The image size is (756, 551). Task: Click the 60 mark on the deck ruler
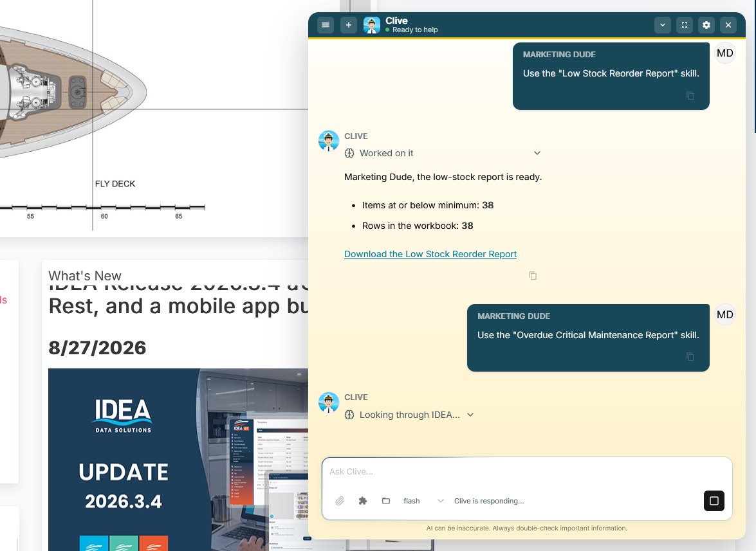coord(104,216)
